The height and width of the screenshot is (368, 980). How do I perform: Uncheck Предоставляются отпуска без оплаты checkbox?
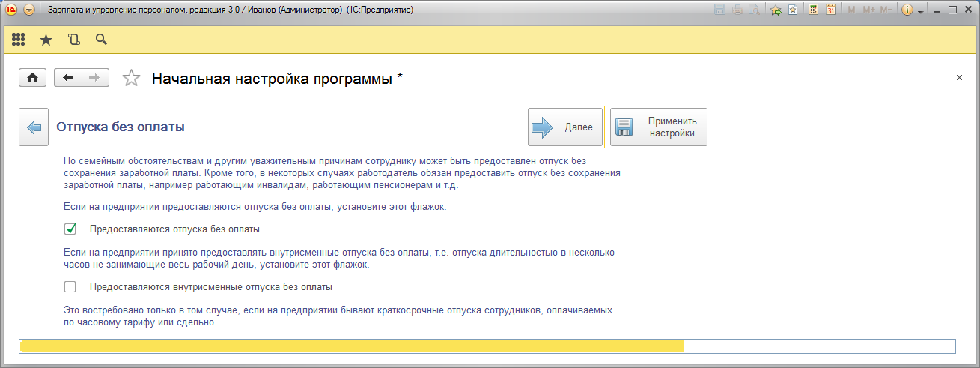[x=70, y=229]
